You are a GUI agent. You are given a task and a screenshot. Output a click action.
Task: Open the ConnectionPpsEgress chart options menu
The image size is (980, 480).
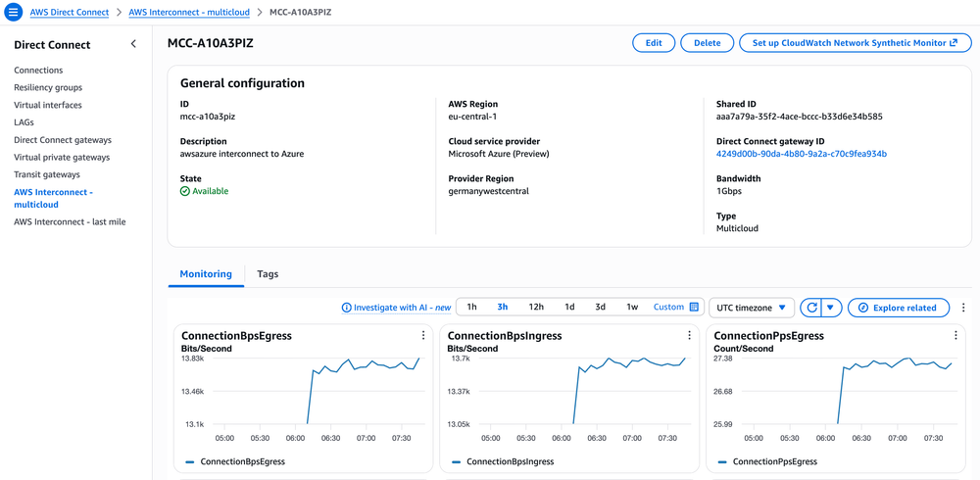click(x=955, y=336)
